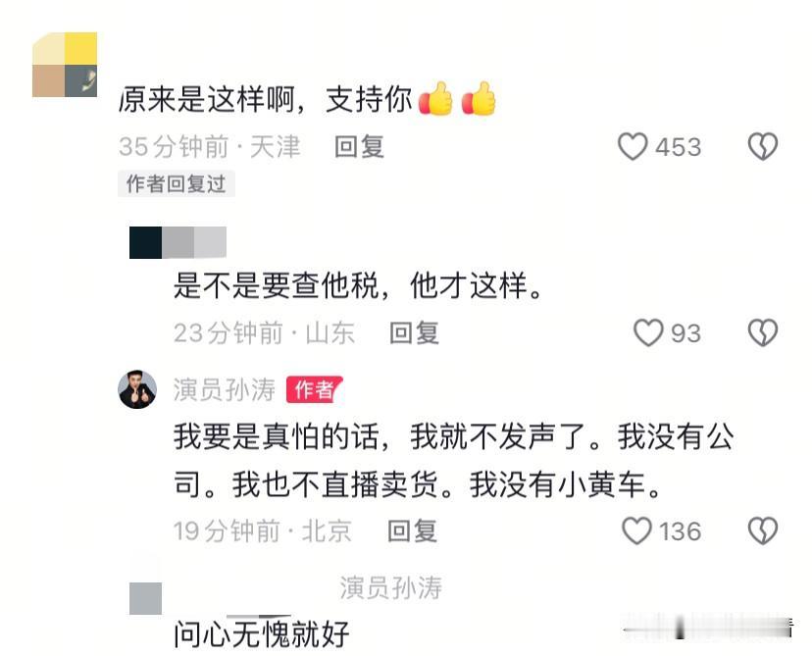This screenshot has width=812, height=656.
Task: Open the gray avatar beside 问心无愧就好
Action: coord(145,598)
